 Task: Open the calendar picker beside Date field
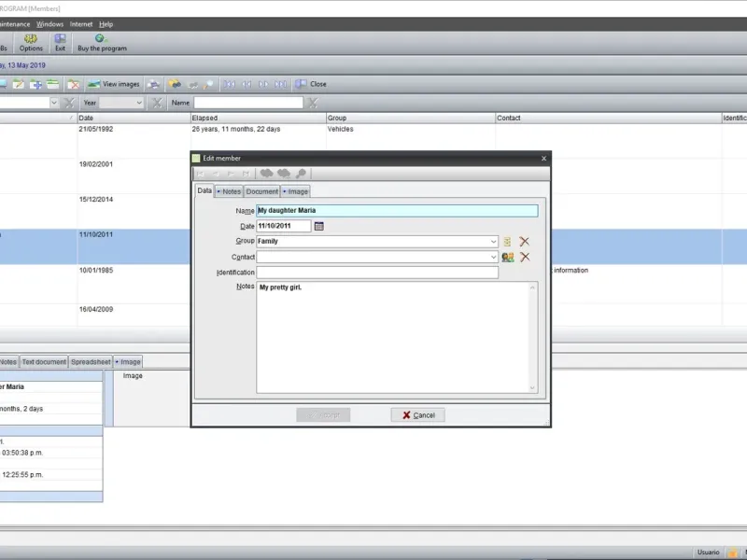tap(319, 226)
